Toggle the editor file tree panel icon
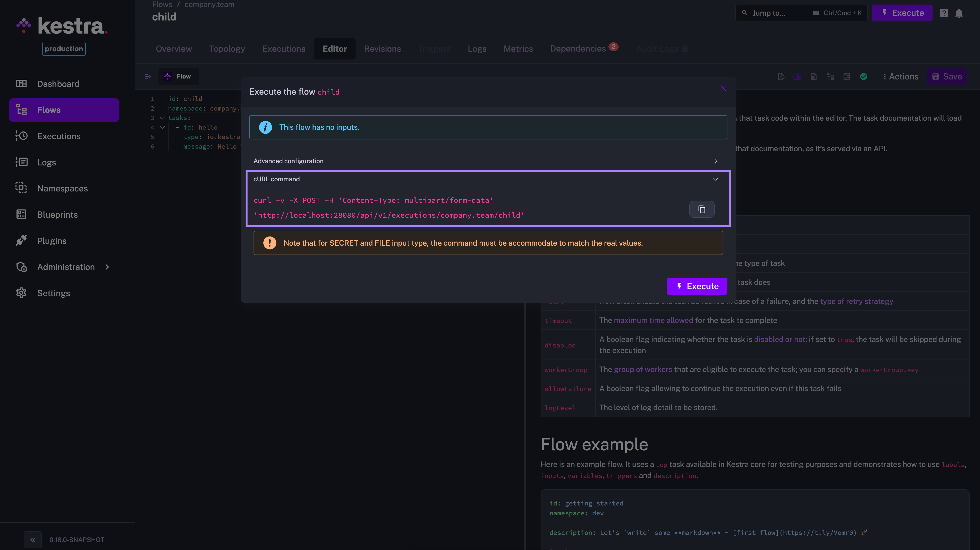Screen dimensions: 980x550 [x=148, y=76]
